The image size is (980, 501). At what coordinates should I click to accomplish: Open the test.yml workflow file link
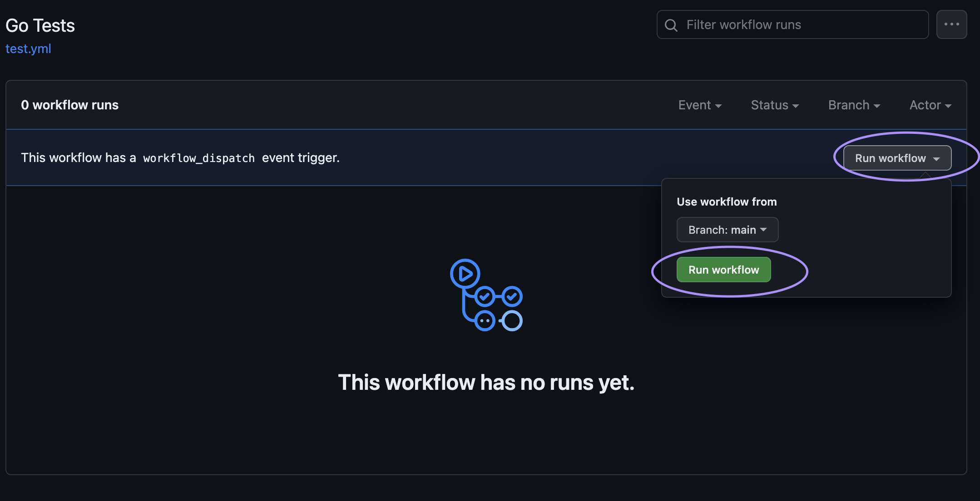pos(28,49)
